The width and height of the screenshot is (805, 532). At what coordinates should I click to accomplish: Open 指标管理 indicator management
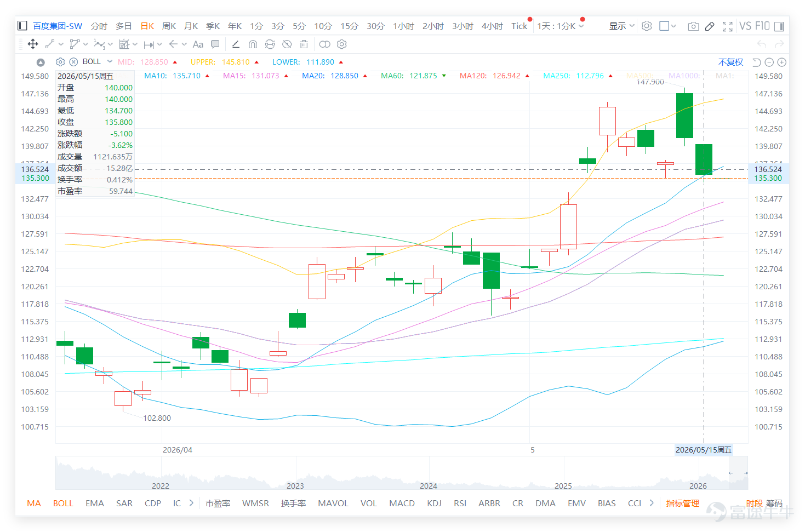click(682, 503)
